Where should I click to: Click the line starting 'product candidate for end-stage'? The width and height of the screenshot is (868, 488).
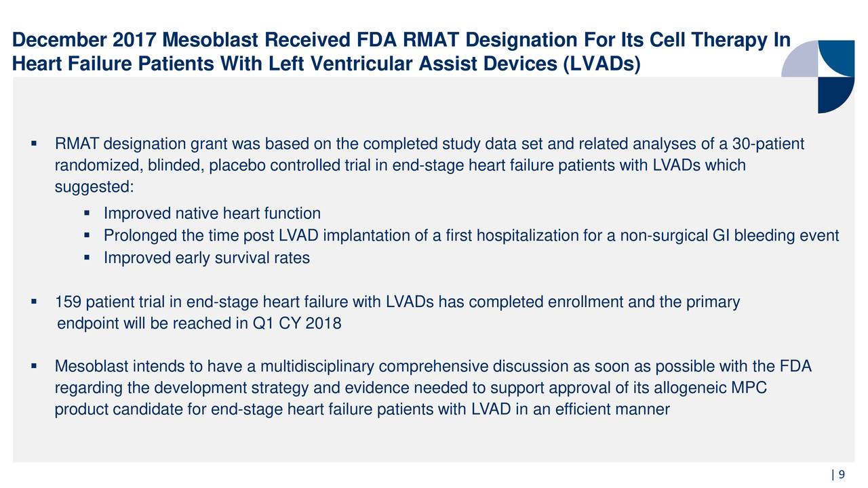click(361, 409)
